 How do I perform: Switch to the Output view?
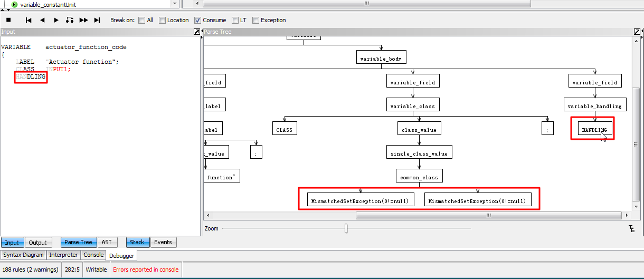tap(38, 243)
